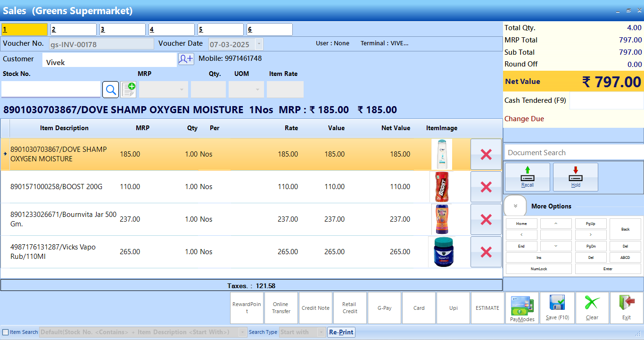
Task: Click the Enter keypad key
Action: point(608,269)
